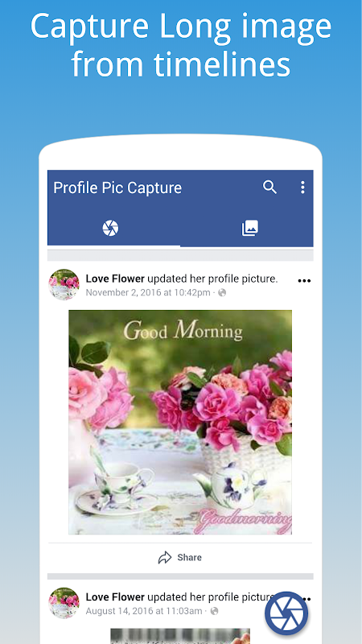Open the partially visible second post image
The width and height of the screenshot is (362, 644).
pos(180,636)
